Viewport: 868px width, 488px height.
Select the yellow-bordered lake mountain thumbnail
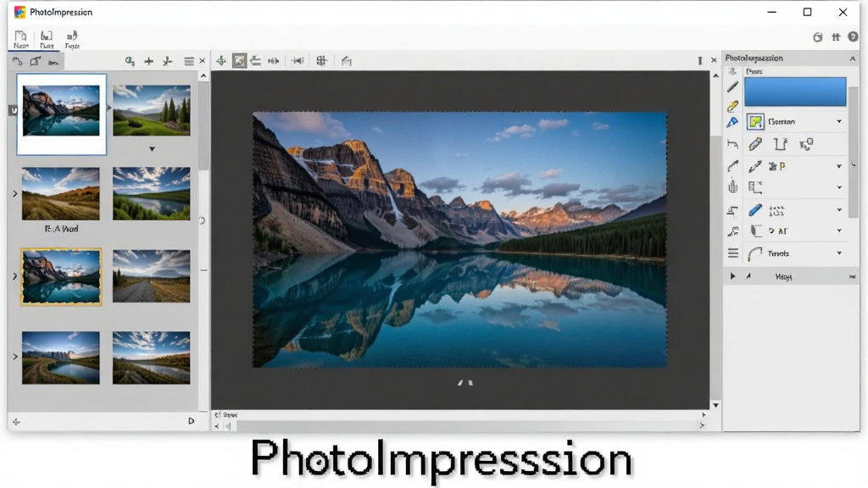pos(61,277)
